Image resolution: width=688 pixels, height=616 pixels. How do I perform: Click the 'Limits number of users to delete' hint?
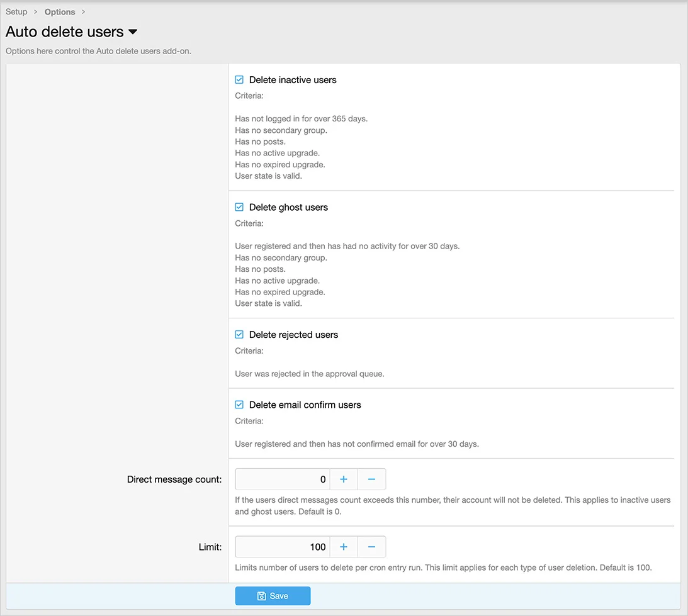(443, 568)
